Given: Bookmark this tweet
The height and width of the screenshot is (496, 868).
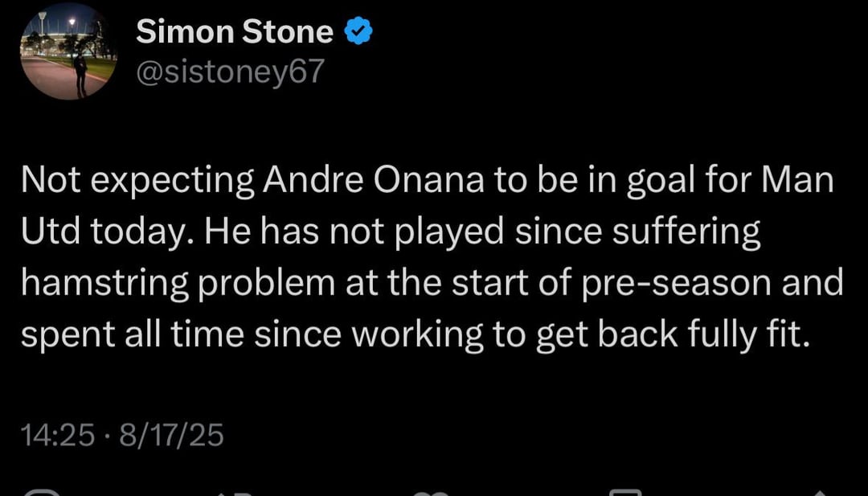Looking at the screenshot, I should click(x=625, y=492).
